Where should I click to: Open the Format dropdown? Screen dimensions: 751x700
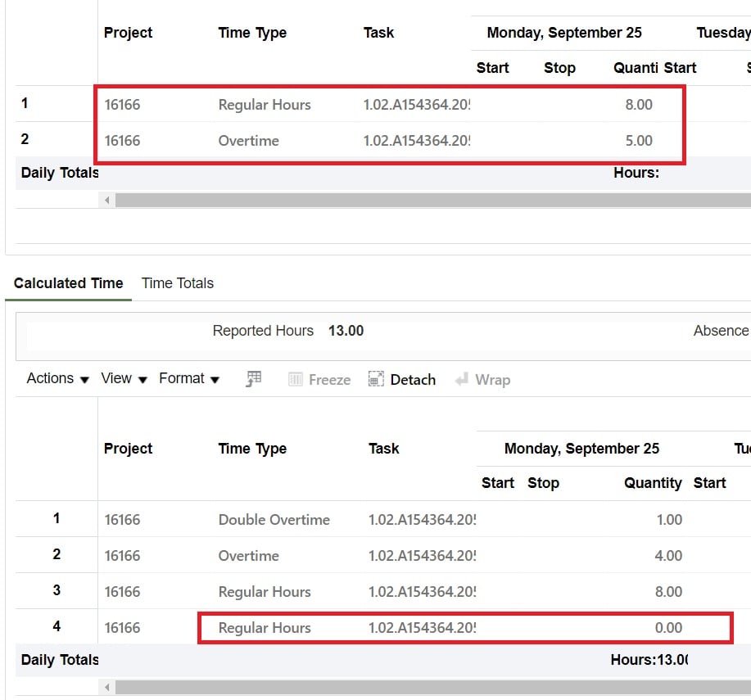(x=183, y=378)
